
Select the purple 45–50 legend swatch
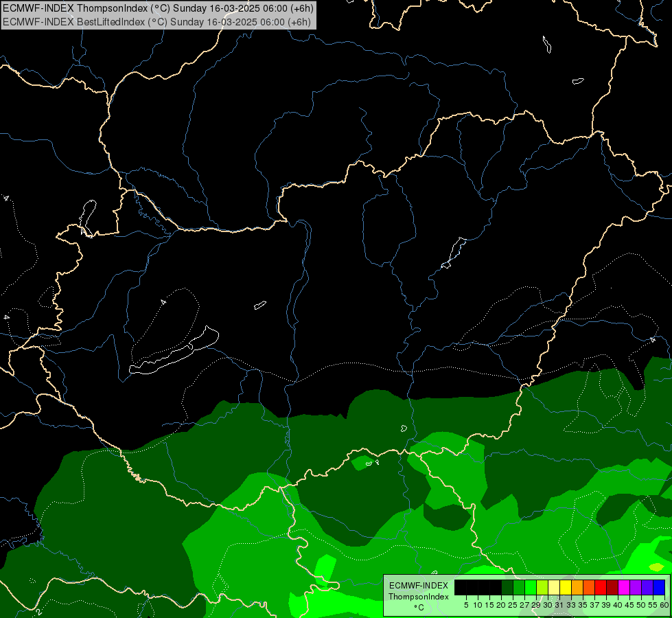coord(636,587)
